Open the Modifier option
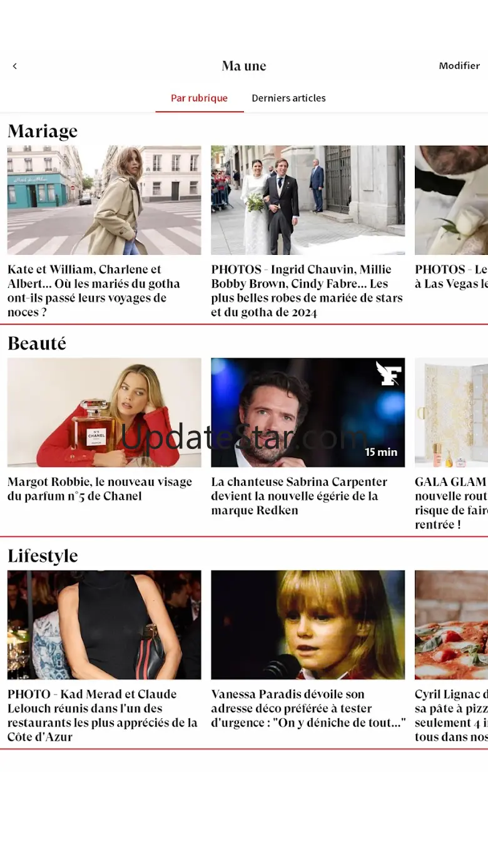The height and width of the screenshot is (868, 488). coord(459,66)
